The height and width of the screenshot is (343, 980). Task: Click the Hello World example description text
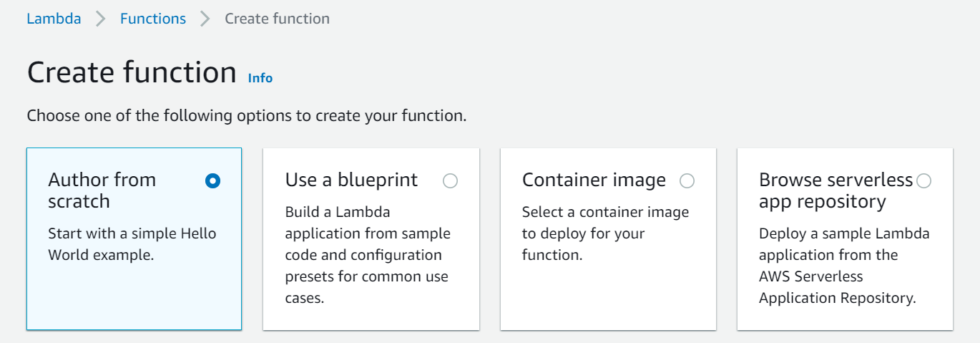[x=132, y=244]
